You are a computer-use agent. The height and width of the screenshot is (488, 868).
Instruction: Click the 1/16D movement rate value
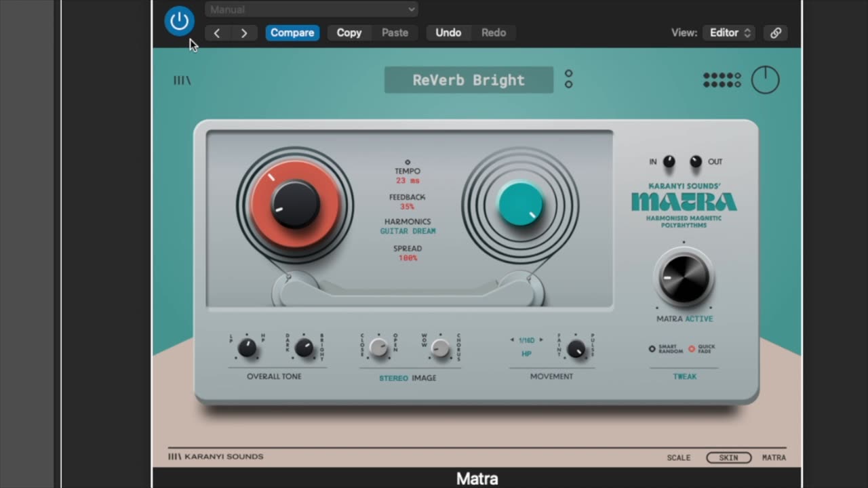point(527,340)
